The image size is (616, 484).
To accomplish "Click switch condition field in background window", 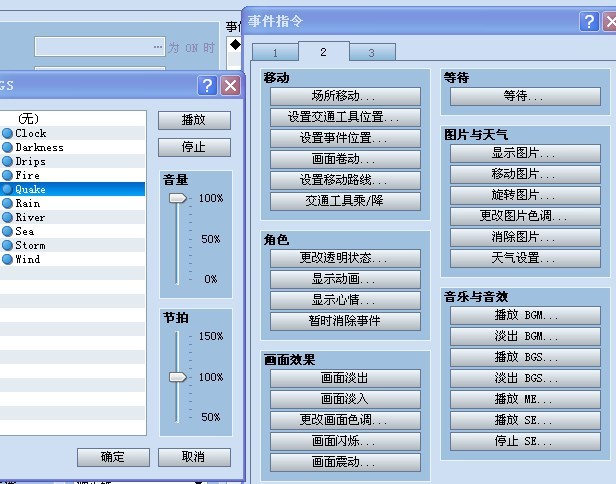I will [100, 47].
